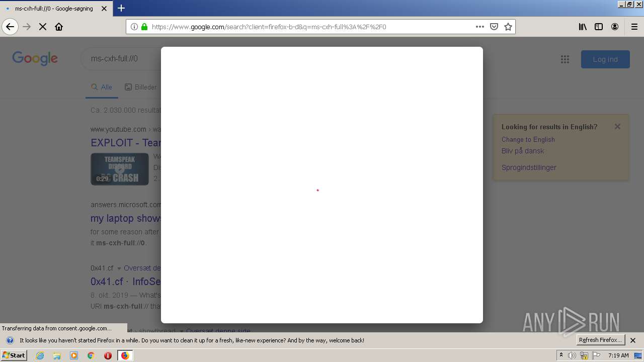Viewport: 644px width, 362px height.
Task: Click Oversæt denne side for 0x41.cf
Action: (x=142, y=268)
